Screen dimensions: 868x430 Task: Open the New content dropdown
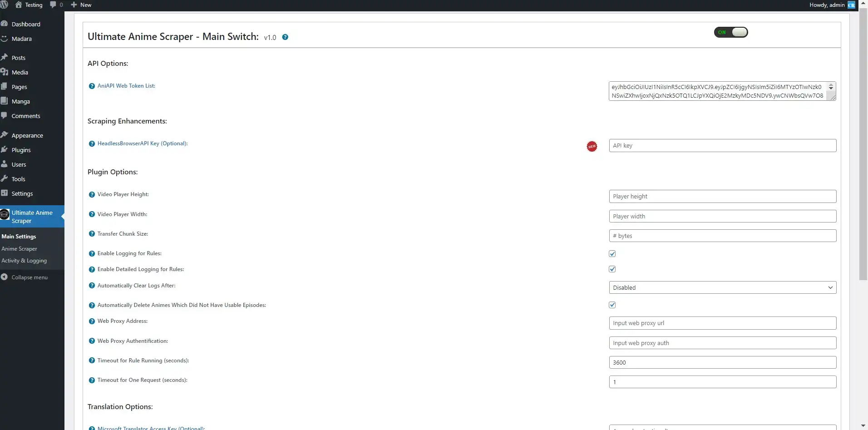(x=81, y=5)
